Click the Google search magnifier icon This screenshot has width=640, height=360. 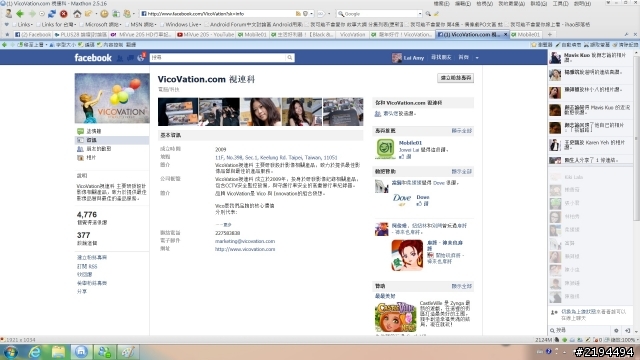point(428,14)
